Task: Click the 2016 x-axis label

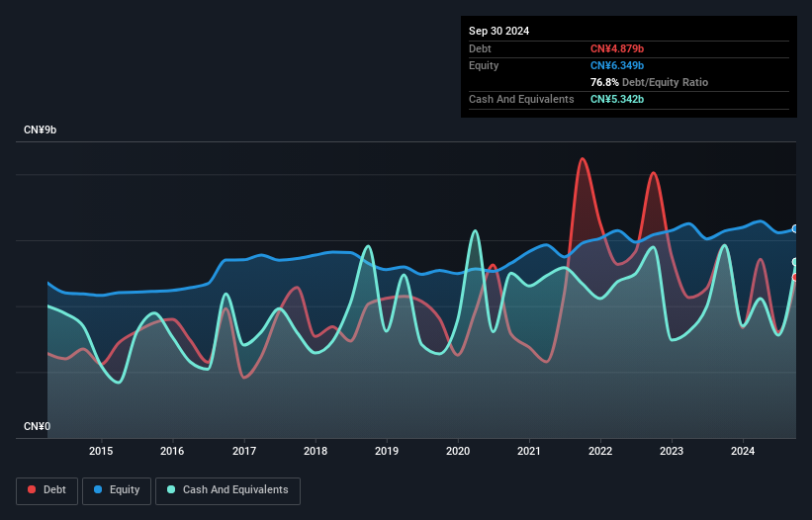Action: pos(172,451)
